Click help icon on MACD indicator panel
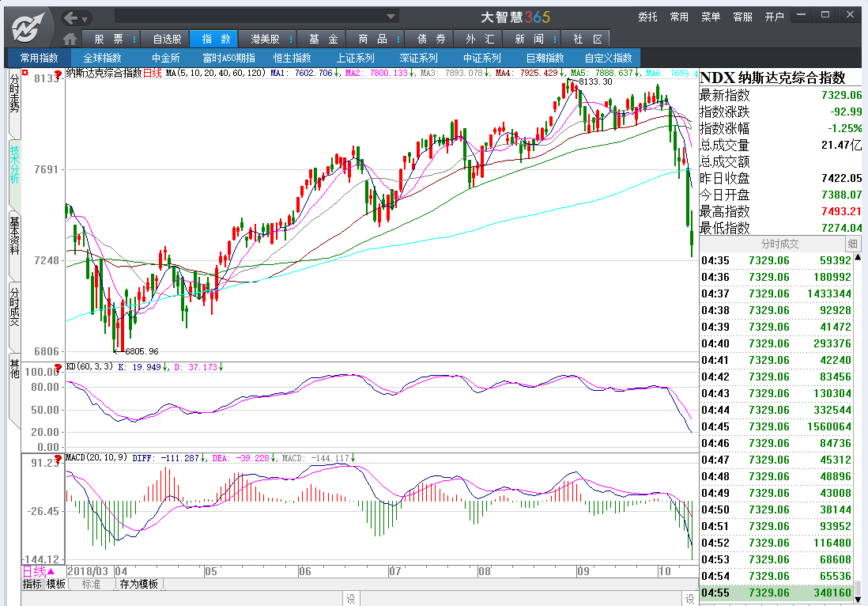The width and height of the screenshot is (868, 606). pyautogui.click(x=58, y=459)
